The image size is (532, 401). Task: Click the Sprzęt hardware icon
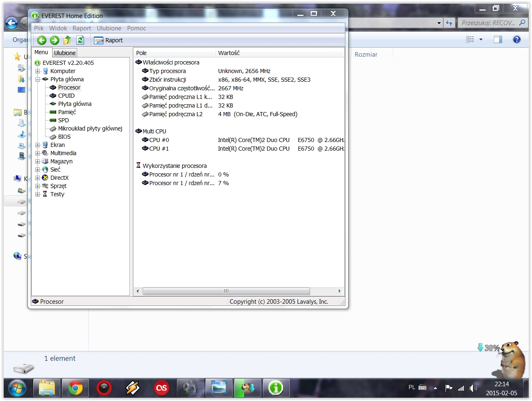pos(45,186)
